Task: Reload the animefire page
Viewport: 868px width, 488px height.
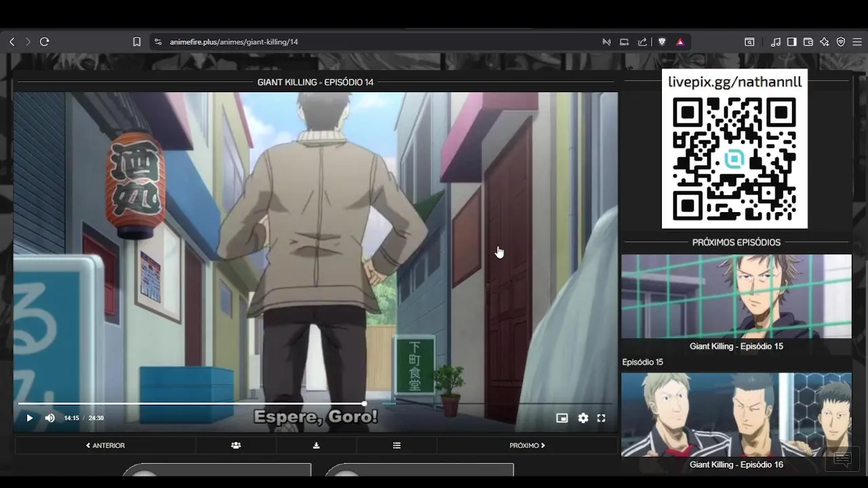Action: [x=45, y=42]
